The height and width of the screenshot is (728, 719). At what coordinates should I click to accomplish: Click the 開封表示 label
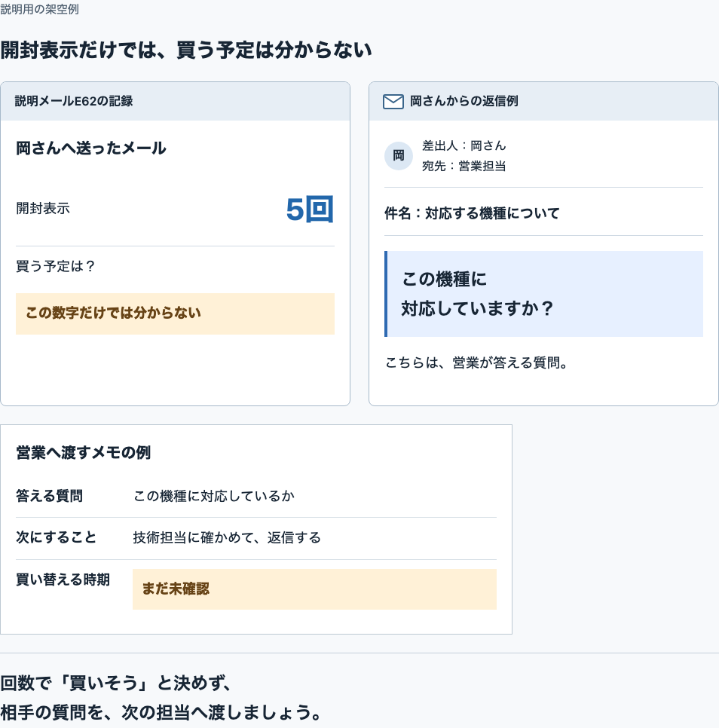[x=43, y=208]
